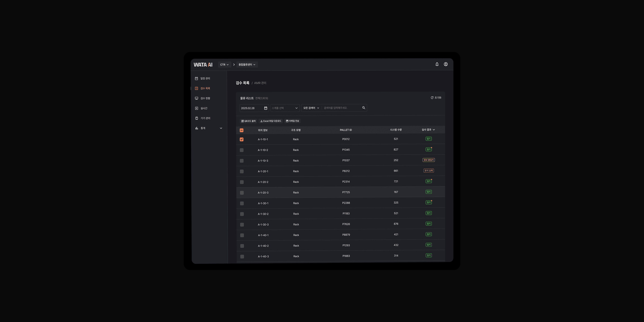Open the 스케줄 선택 dropdown

285,108
